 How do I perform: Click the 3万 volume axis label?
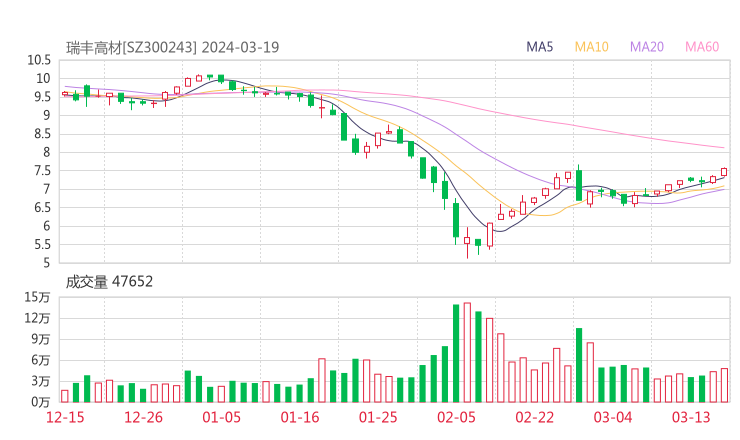41,381
